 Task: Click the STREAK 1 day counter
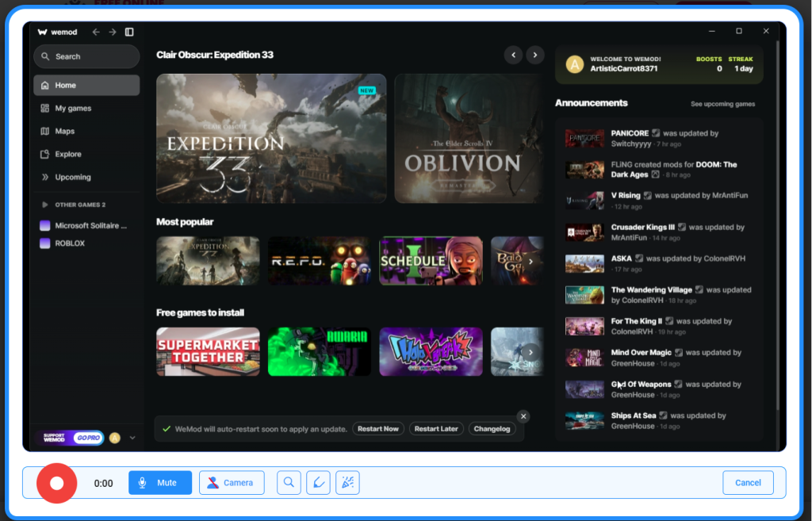coord(741,63)
